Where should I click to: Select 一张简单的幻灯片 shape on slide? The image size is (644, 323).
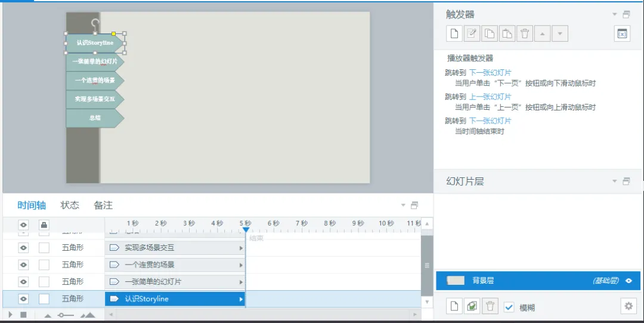point(95,61)
